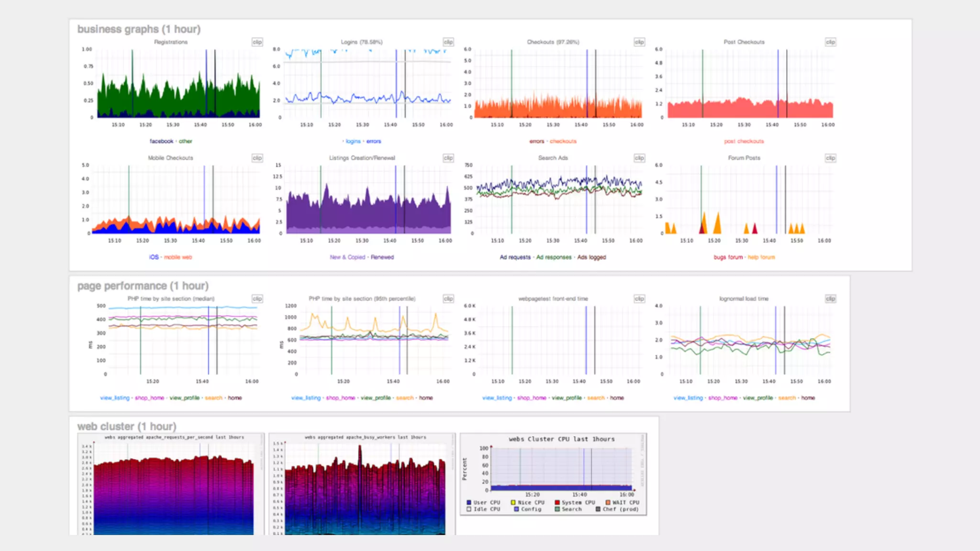Image resolution: width=980 pixels, height=551 pixels.
Task: Click clip button on Mobile Checkouts graph
Action: [257, 158]
